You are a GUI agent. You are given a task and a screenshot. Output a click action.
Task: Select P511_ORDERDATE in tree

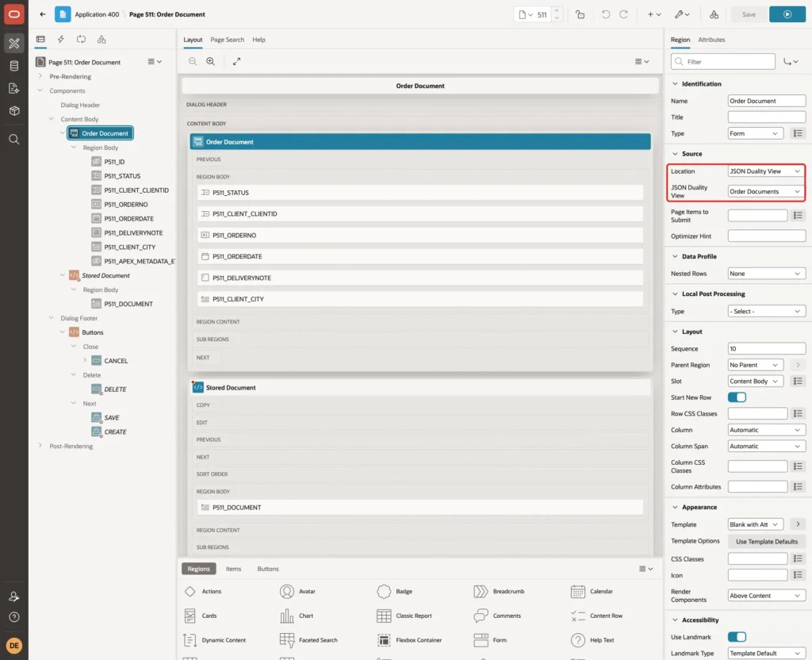[128, 219]
